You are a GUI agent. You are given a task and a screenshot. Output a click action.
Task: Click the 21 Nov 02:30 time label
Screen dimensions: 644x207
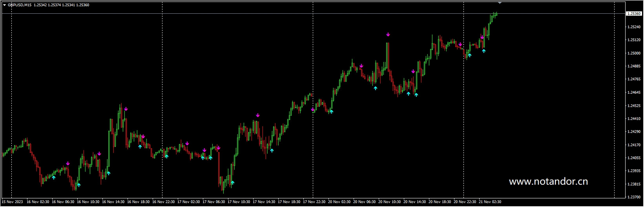tap(490, 202)
